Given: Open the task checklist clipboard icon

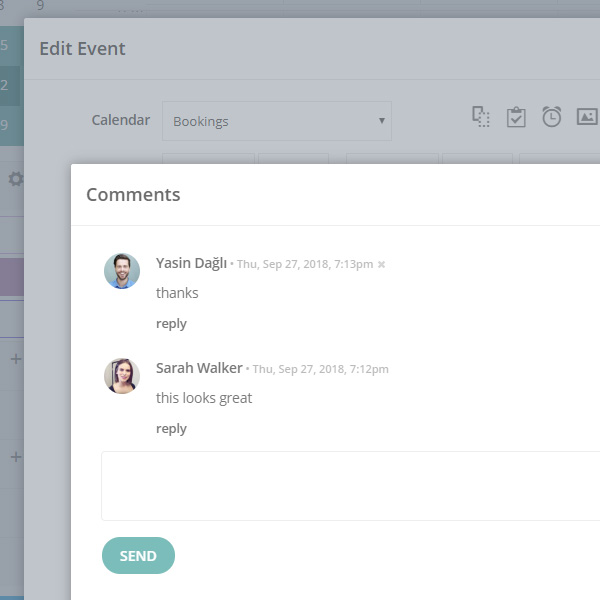Looking at the screenshot, I should point(516,117).
